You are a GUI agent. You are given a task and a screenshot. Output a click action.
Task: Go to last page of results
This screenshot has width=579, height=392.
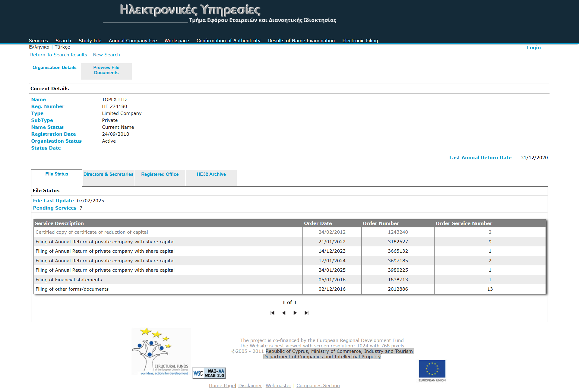click(x=306, y=313)
